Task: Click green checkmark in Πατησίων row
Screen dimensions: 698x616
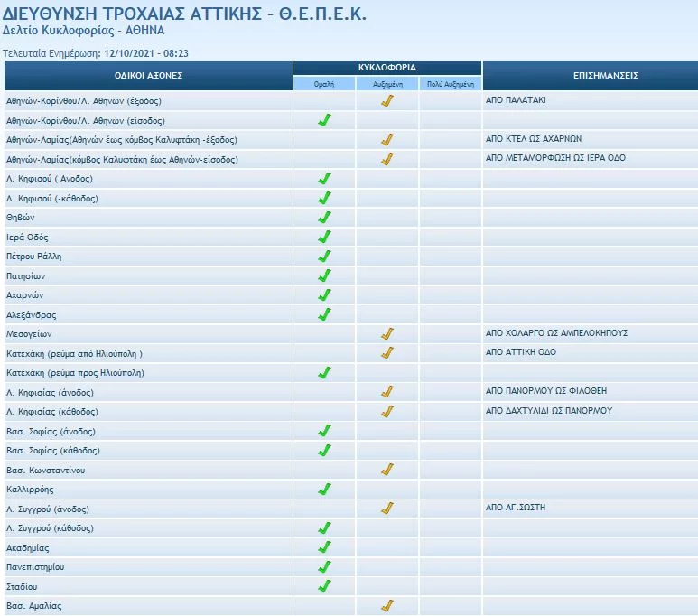Action: click(324, 275)
